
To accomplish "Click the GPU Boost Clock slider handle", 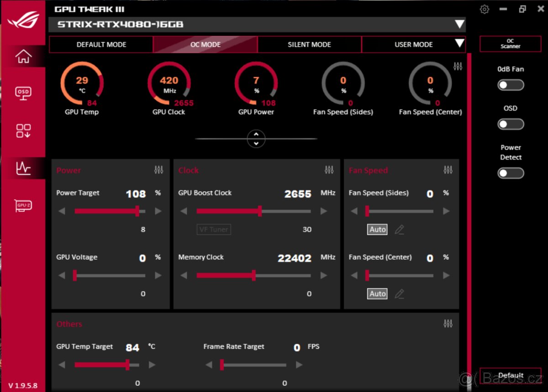I will click(x=260, y=211).
